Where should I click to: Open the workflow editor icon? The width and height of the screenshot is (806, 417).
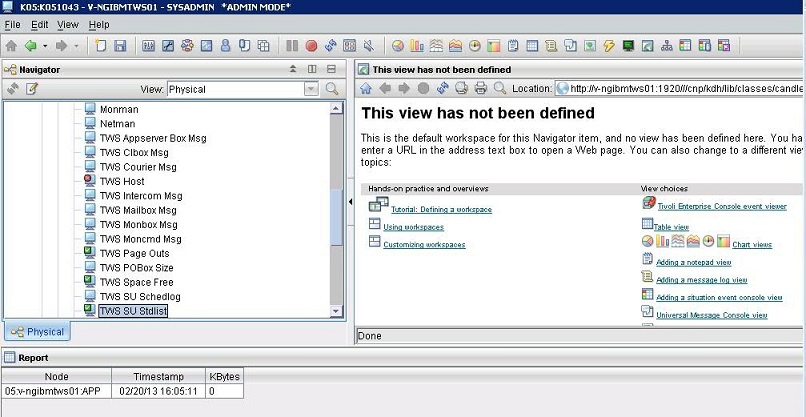pyautogui.click(x=187, y=46)
